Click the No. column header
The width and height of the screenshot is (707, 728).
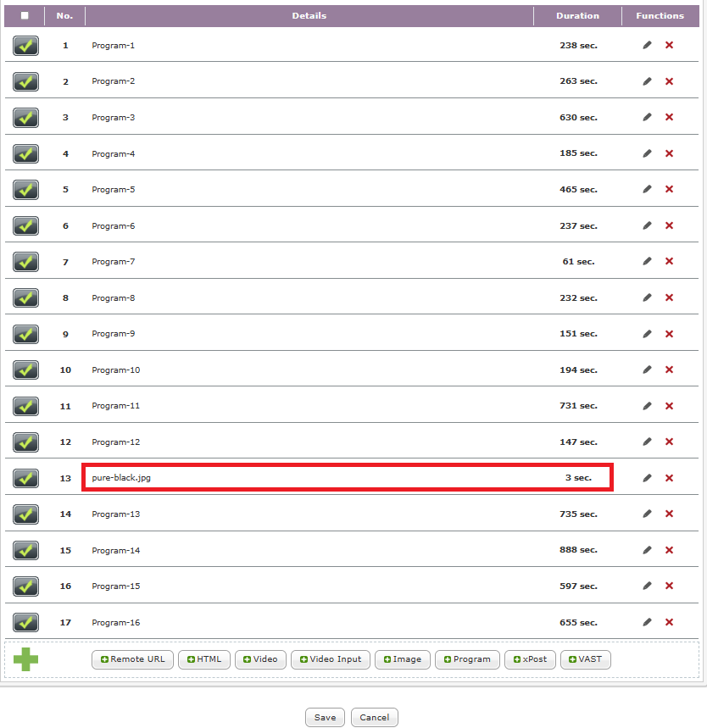point(64,16)
